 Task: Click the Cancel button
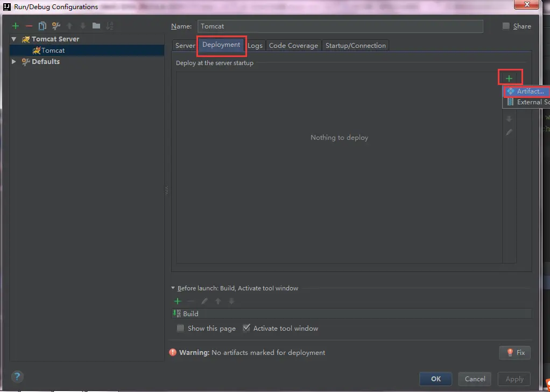pyautogui.click(x=475, y=379)
